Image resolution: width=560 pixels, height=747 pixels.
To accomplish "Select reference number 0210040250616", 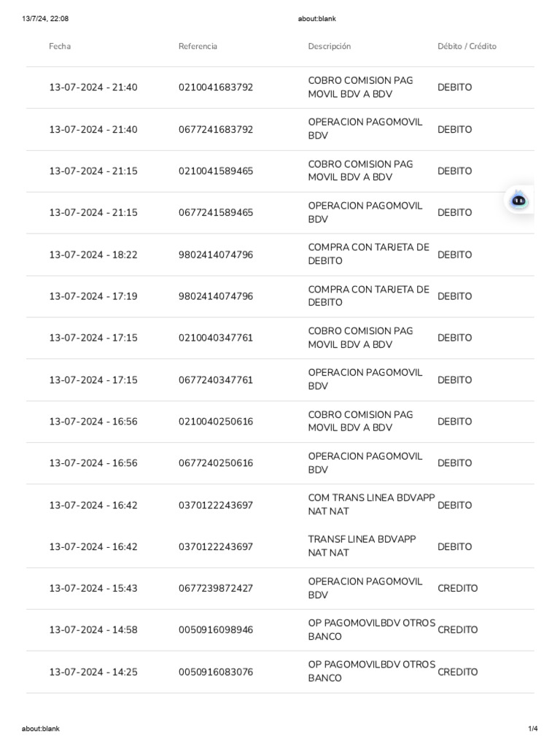I will tap(216, 422).
